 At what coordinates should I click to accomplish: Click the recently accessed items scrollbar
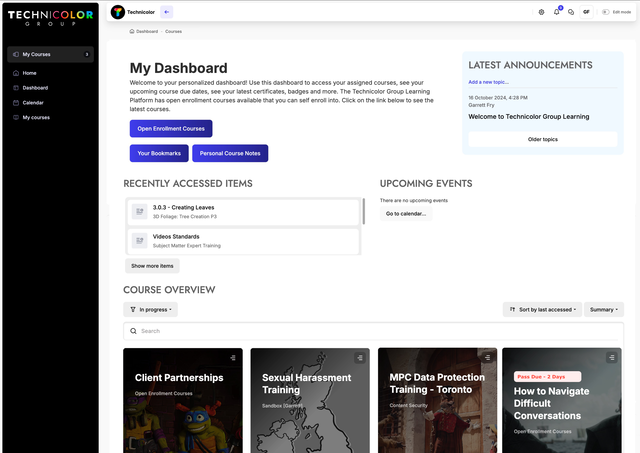point(363,211)
